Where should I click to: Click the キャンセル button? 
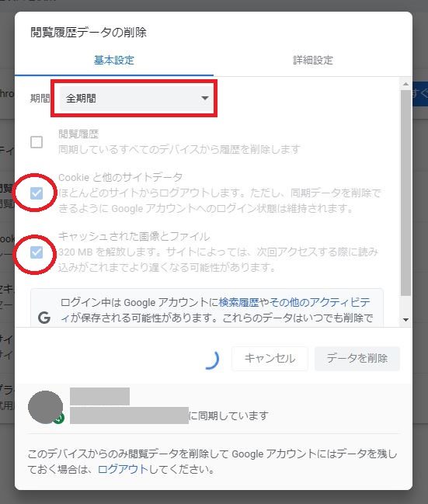point(270,359)
